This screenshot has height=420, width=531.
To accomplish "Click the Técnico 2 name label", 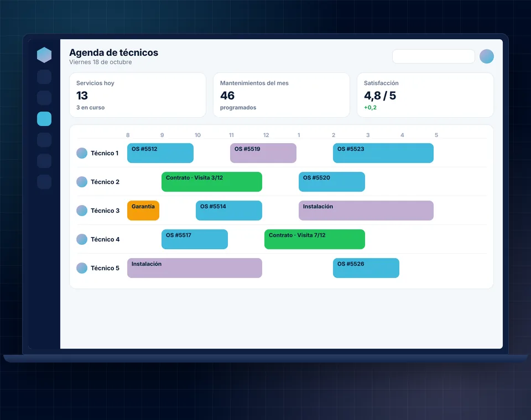I will tap(105, 182).
